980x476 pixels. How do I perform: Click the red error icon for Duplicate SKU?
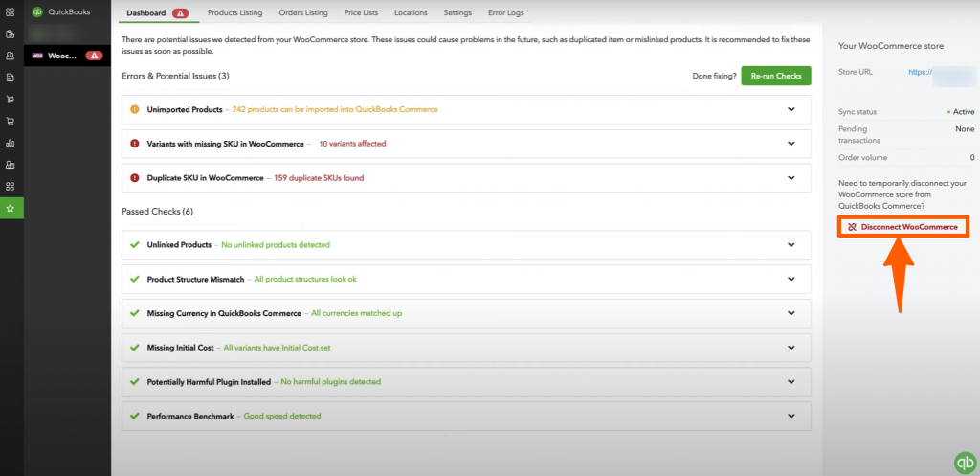(x=134, y=177)
